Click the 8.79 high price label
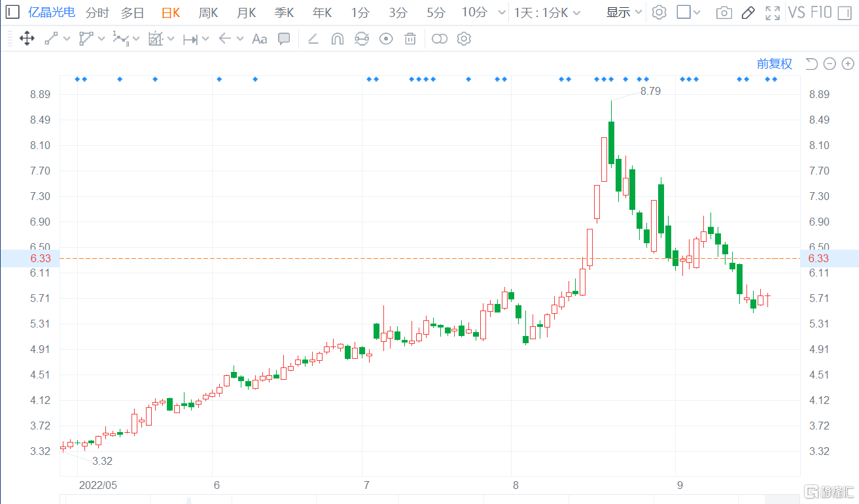859x504 pixels. click(x=650, y=92)
